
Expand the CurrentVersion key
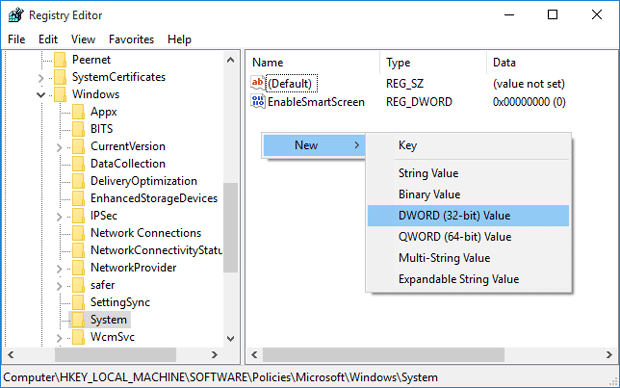click(59, 148)
